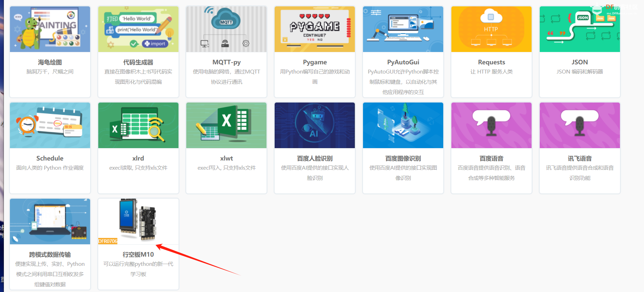This screenshot has height=292, width=644.
Task: Open the MQTT-py title link
Action: [227, 62]
